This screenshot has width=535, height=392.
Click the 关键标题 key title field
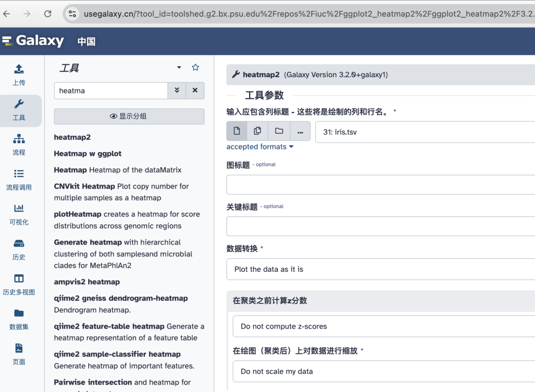[x=381, y=226]
